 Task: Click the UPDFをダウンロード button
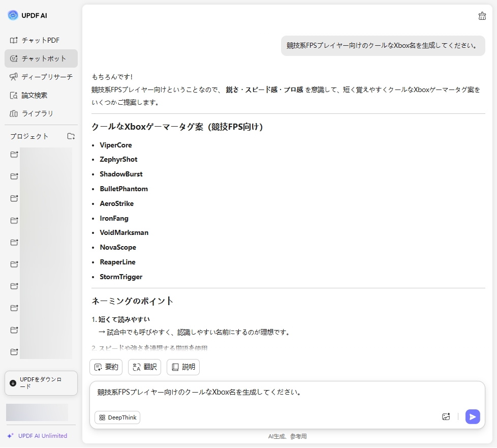click(x=41, y=383)
